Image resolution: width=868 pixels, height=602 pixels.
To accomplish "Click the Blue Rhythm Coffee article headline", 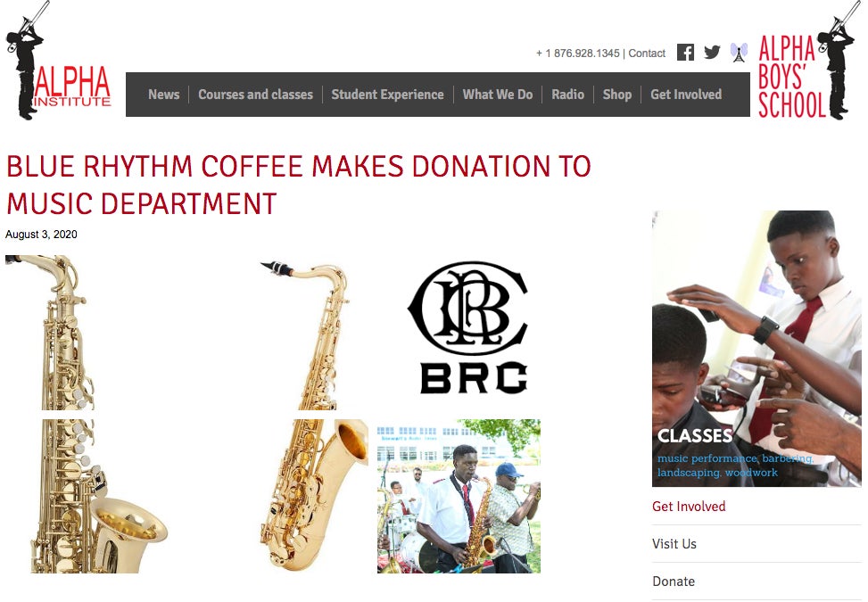I will pyautogui.click(x=299, y=185).
